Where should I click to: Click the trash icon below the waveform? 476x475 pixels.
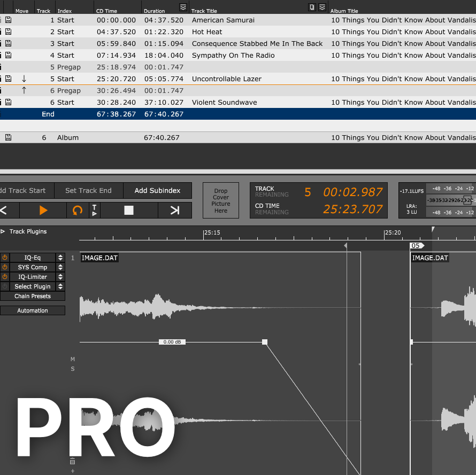72,461
